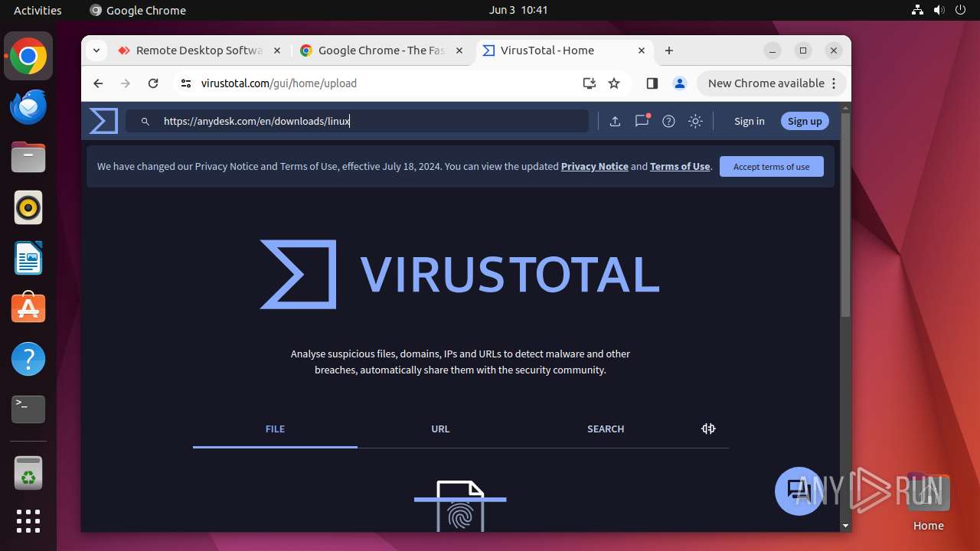Open the Google Chrome app menu in top bar
The image size is (980, 551).
(138, 10)
